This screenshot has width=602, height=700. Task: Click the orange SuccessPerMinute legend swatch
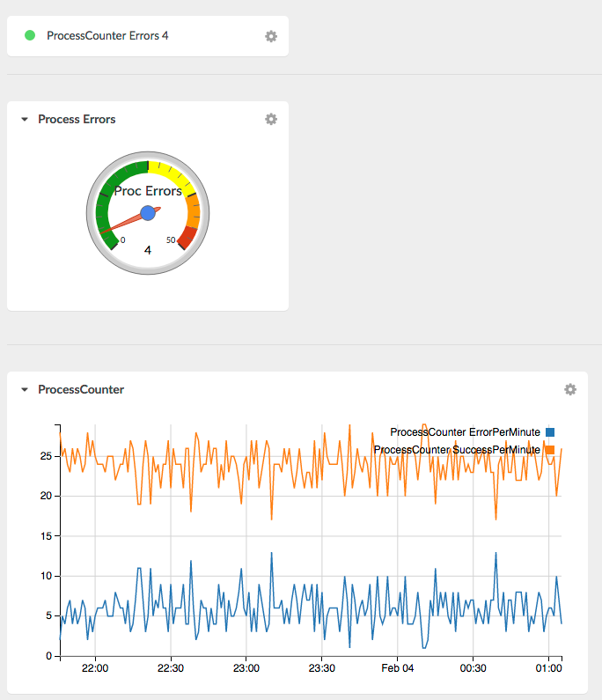pos(550,450)
